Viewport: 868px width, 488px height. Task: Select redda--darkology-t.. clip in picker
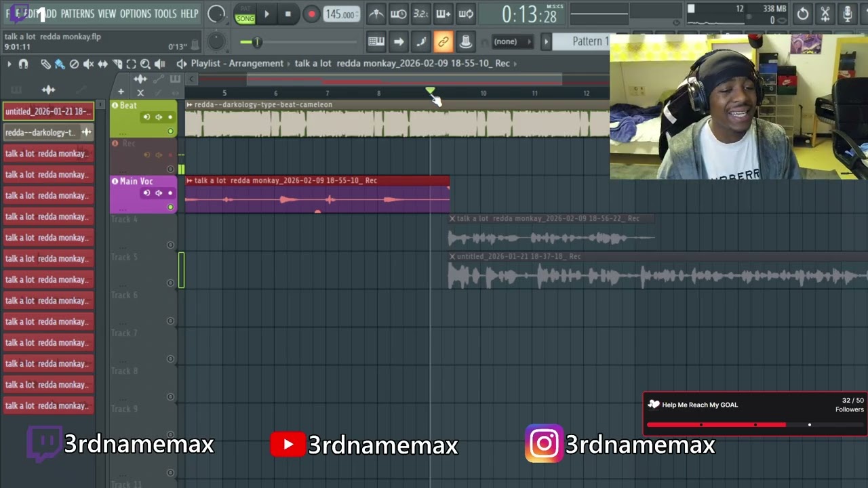tap(48, 132)
